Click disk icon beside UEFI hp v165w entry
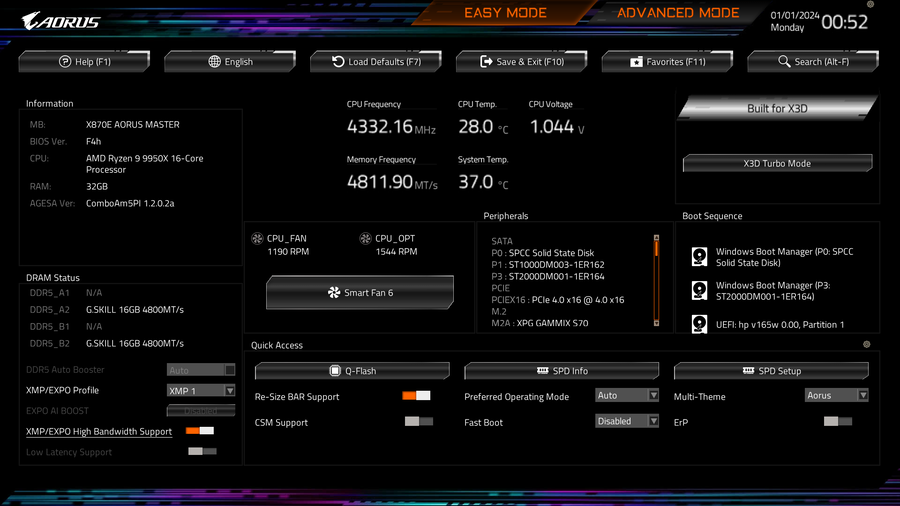This screenshot has width=900, height=506. [699, 324]
